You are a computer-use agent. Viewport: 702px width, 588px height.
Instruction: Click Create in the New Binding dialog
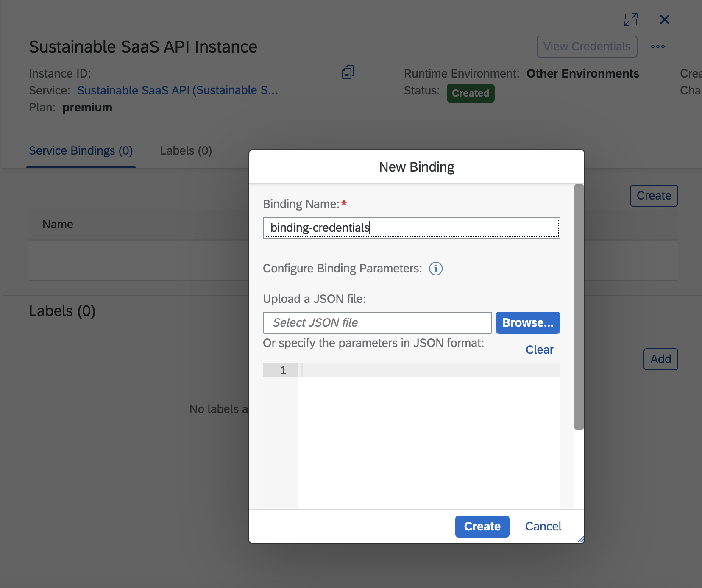coord(482,527)
